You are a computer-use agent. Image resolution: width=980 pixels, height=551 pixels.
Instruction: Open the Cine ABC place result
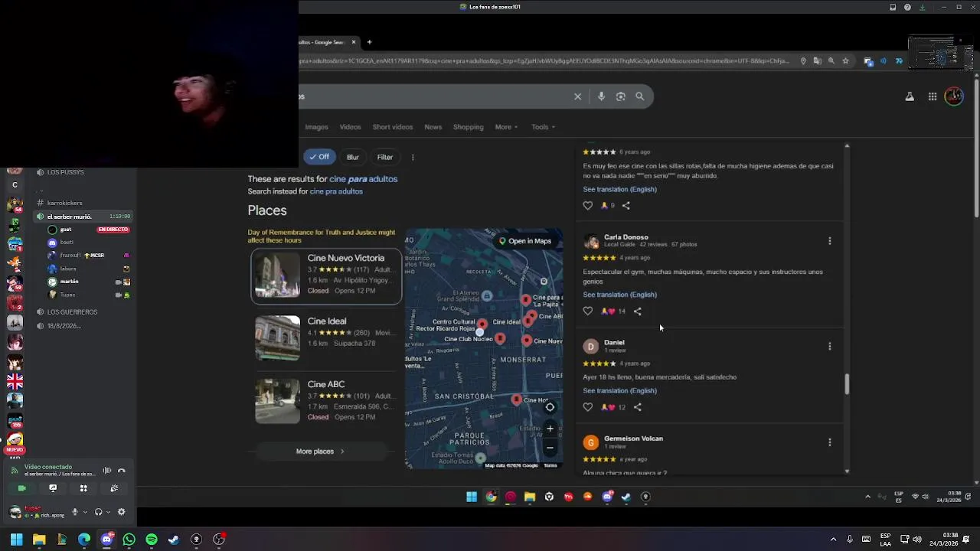[326, 400]
